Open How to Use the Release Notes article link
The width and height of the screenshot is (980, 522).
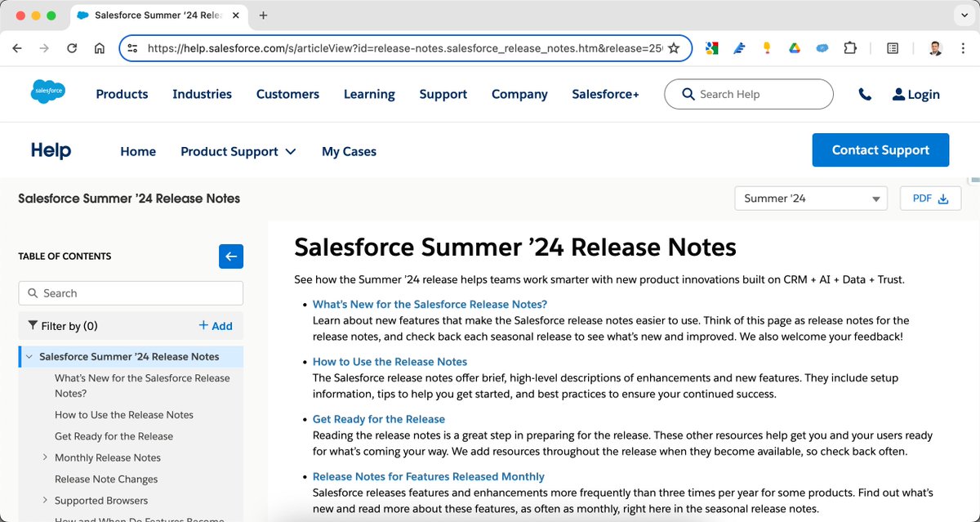tap(390, 362)
